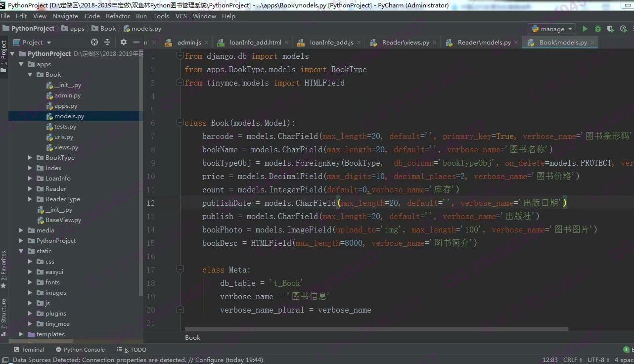Click the Book class breadcrumb below editor

[193, 338]
